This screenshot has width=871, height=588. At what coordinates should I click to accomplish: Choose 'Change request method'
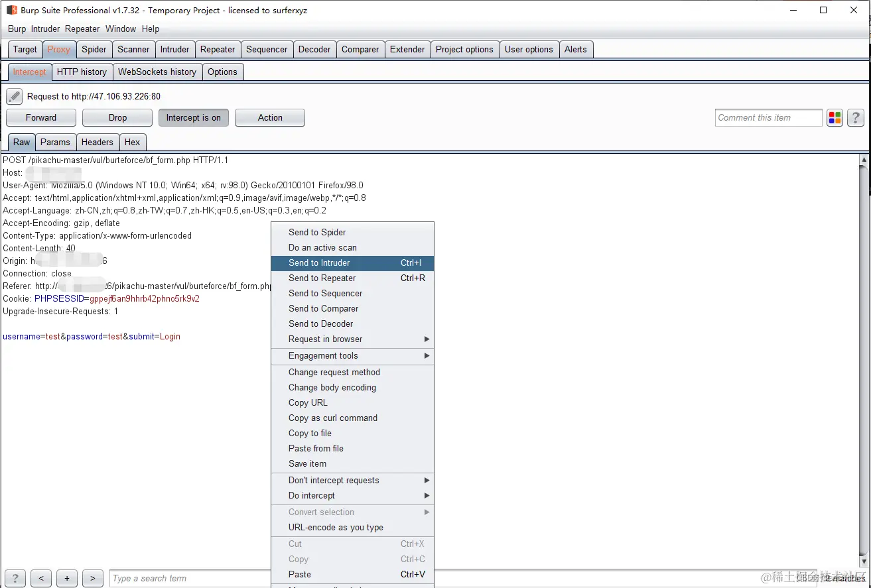pos(353,372)
